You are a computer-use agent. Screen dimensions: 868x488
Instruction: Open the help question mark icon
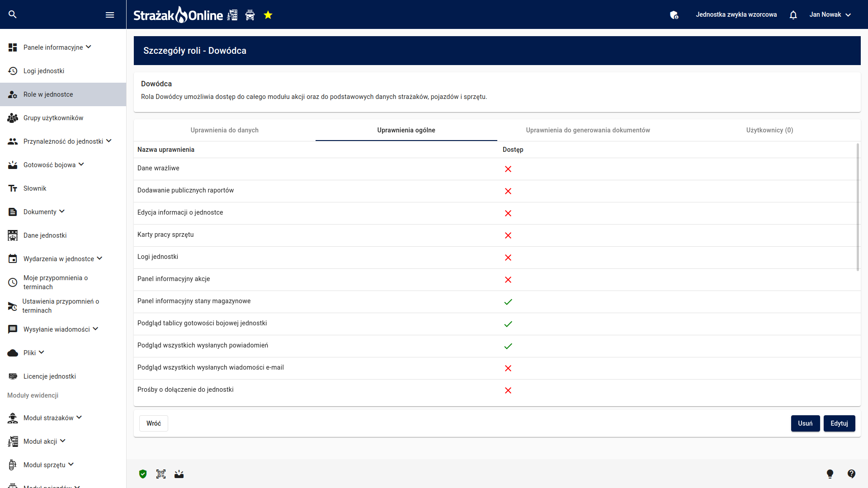pos(851,474)
